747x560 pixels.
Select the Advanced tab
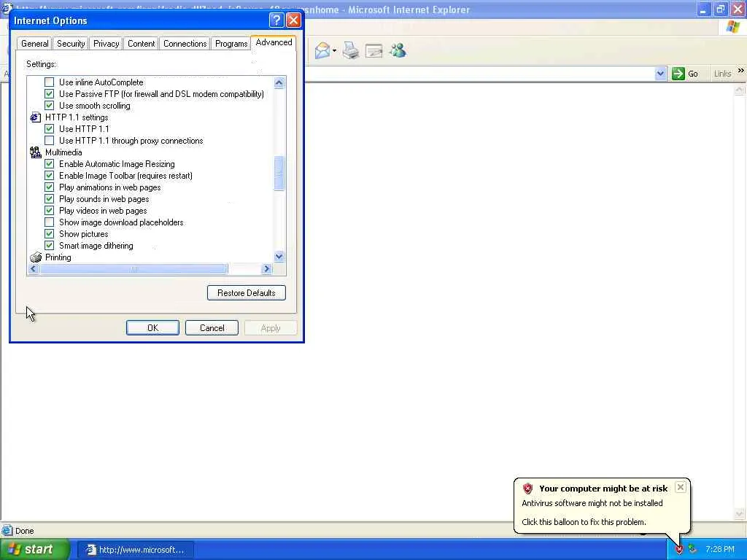(274, 42)
